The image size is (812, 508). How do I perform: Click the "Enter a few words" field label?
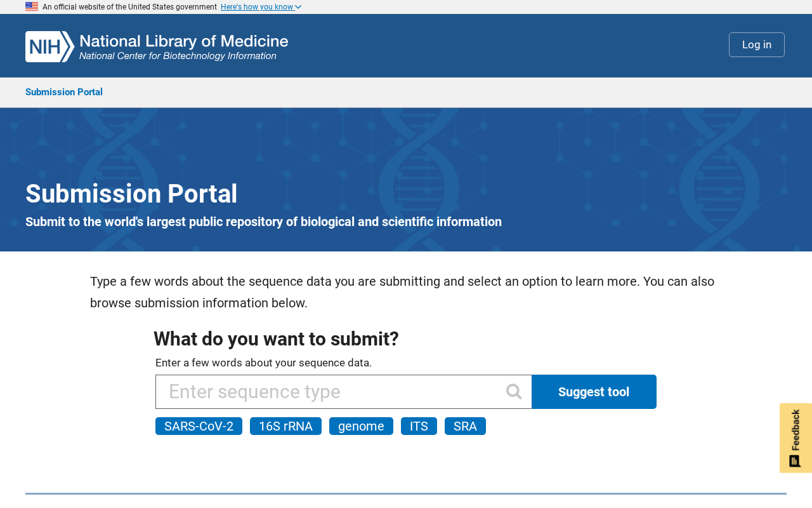(263, 363)
